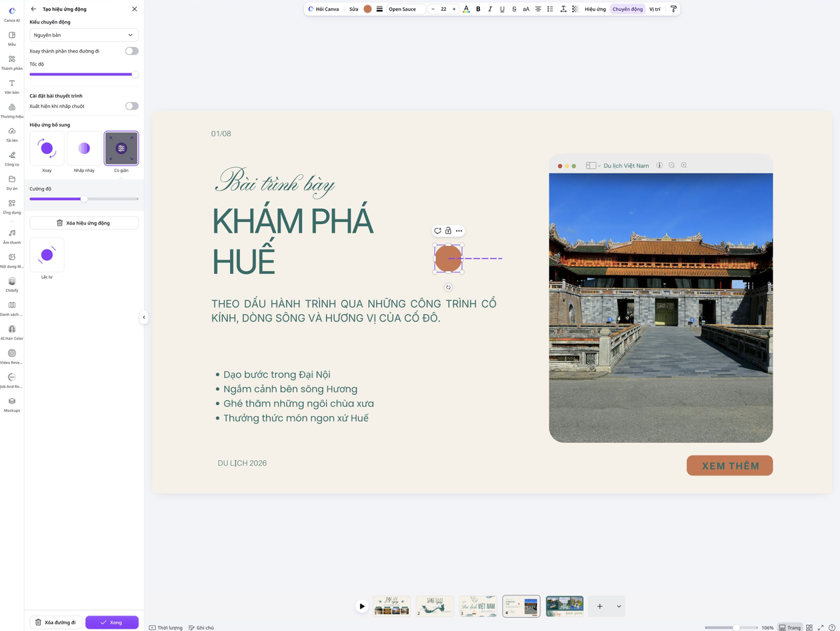Open text color picker

[x=466, y=9]
